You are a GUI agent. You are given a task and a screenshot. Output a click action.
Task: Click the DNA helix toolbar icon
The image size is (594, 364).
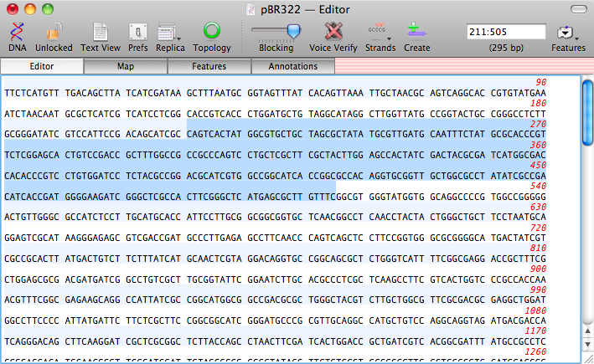coord(17,32)
